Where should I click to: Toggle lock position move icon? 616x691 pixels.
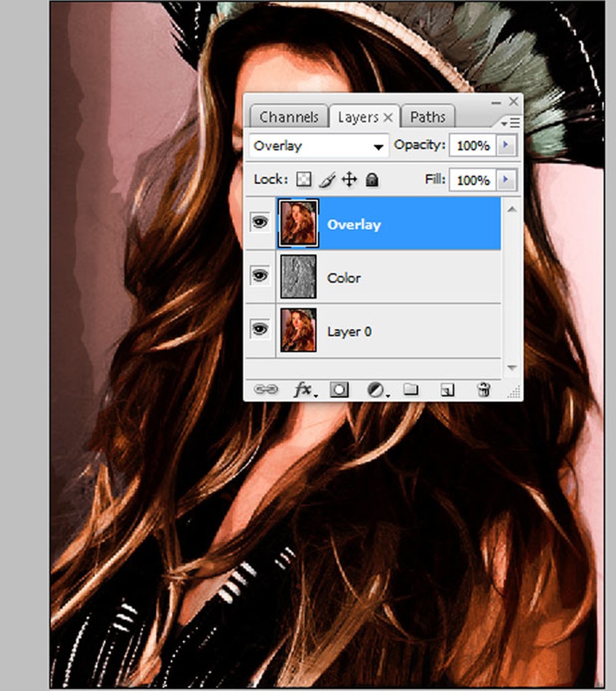[x=349, y=180]
